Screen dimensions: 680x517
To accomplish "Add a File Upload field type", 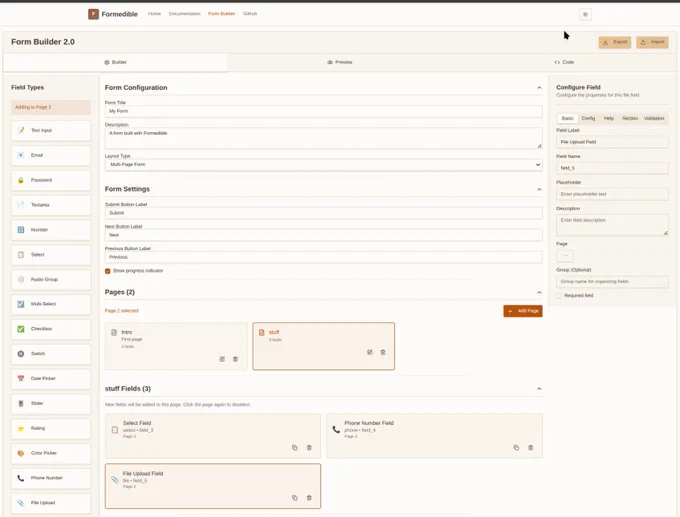I will tap(51, 503).
